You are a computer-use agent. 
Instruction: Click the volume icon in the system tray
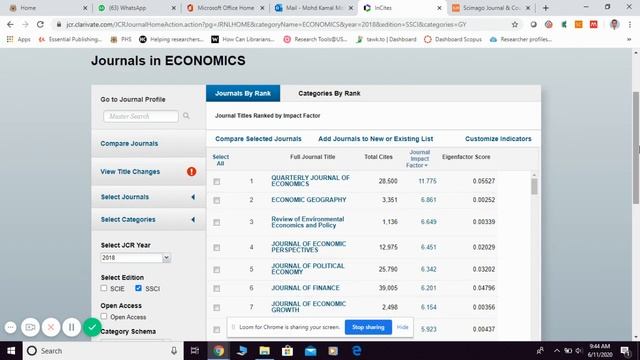click(x=578, y=351)
